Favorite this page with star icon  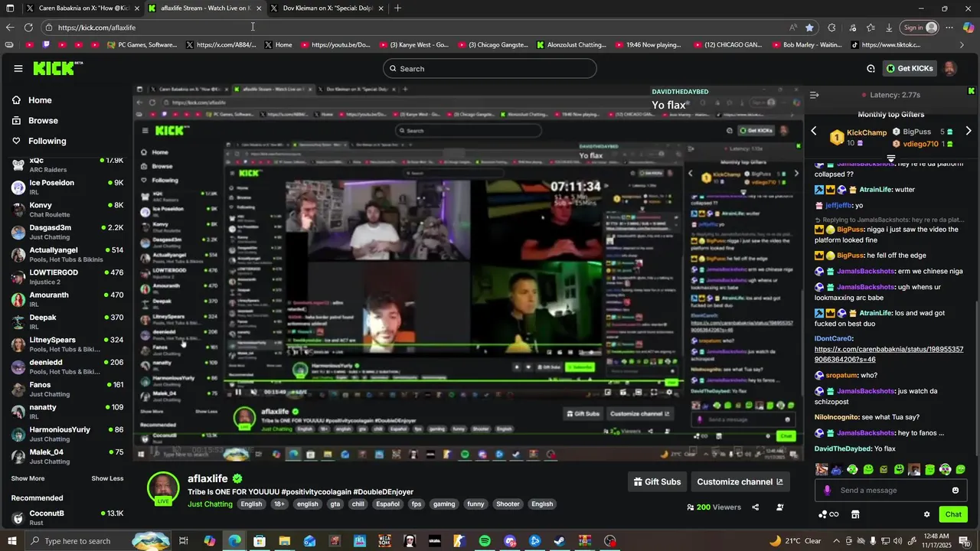(809, 28)
